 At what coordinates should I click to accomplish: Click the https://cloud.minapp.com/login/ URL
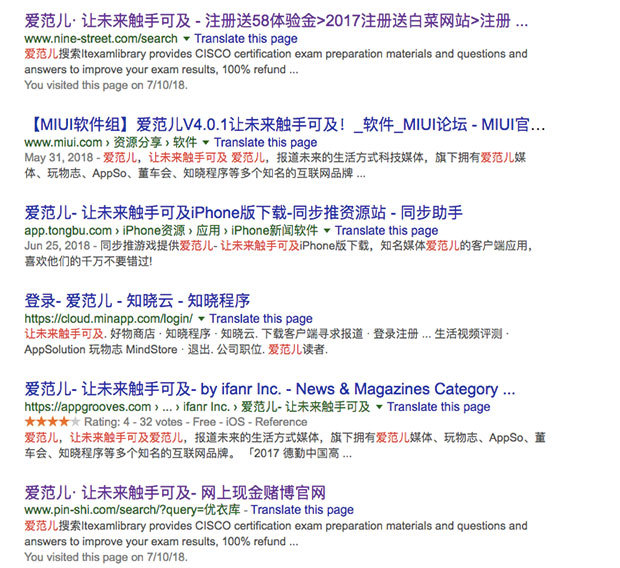click(x=109, y=319)
